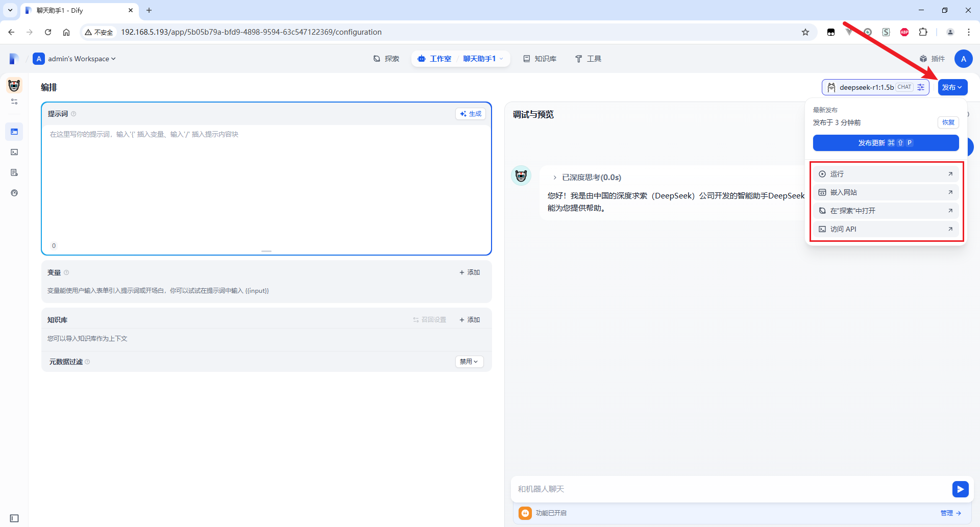Screen dimensions: 980x527
Task: Click the help icon next to 变量
Action: pyautogui.click(x=66, y=272)
